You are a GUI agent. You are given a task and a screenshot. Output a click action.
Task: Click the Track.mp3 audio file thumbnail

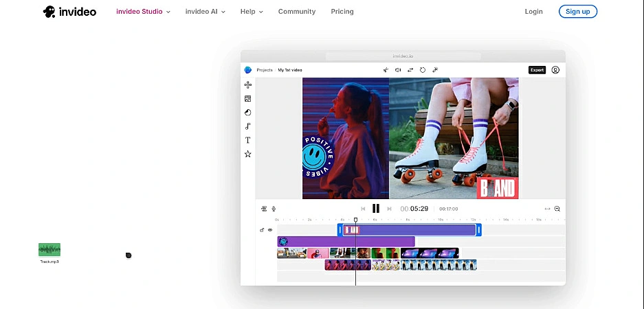pyautogui.click(x=49, y=249)
